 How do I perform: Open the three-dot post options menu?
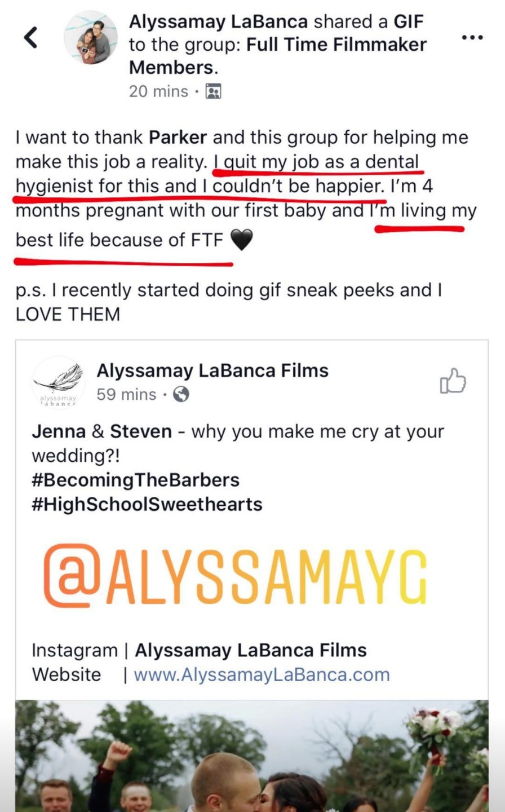click(x=472, y=37)
